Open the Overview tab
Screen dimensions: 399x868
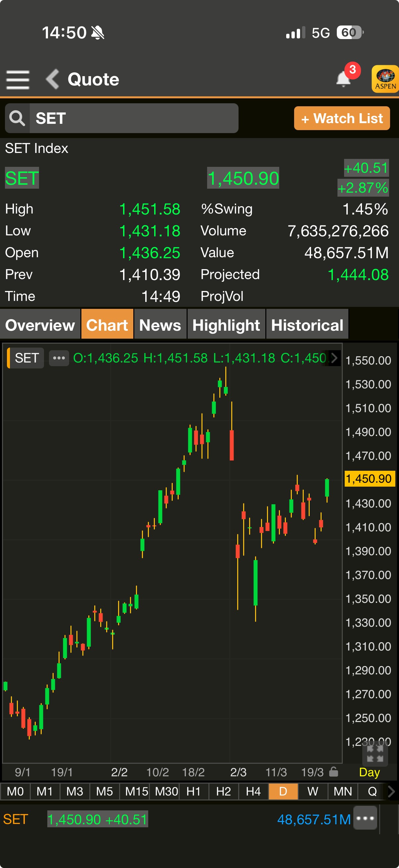click(x=40, y=325)
